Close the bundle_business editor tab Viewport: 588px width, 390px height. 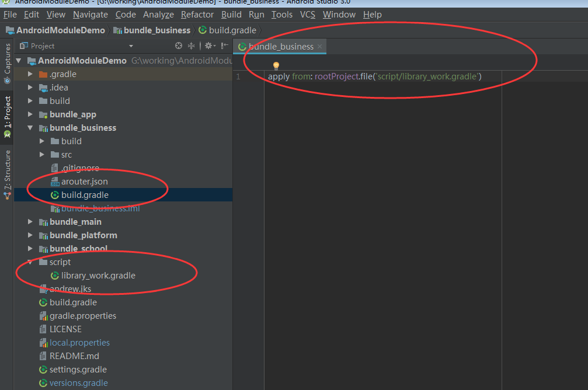coord(320,47)
